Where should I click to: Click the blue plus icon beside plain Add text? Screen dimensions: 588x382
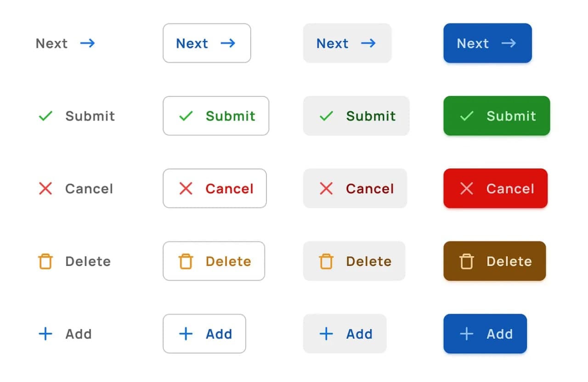pos(45,334)
